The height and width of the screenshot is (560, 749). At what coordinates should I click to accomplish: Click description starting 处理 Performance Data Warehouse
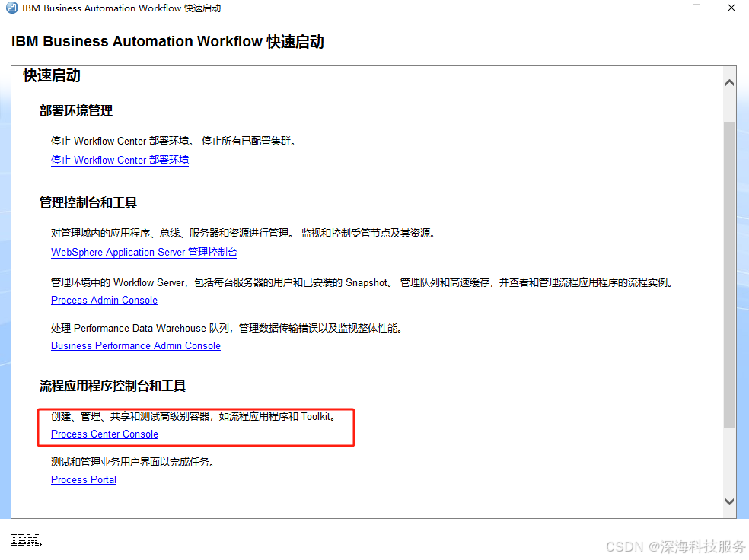tap(227, 328)
